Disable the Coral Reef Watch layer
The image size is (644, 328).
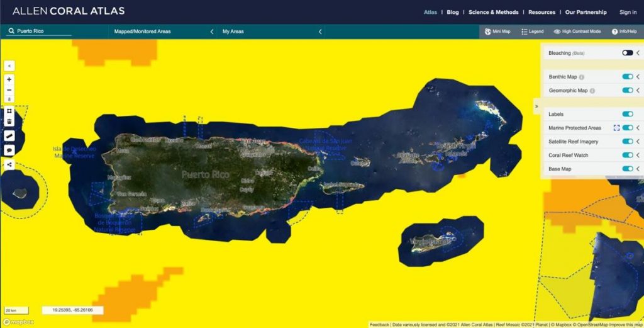coord(627,155)
